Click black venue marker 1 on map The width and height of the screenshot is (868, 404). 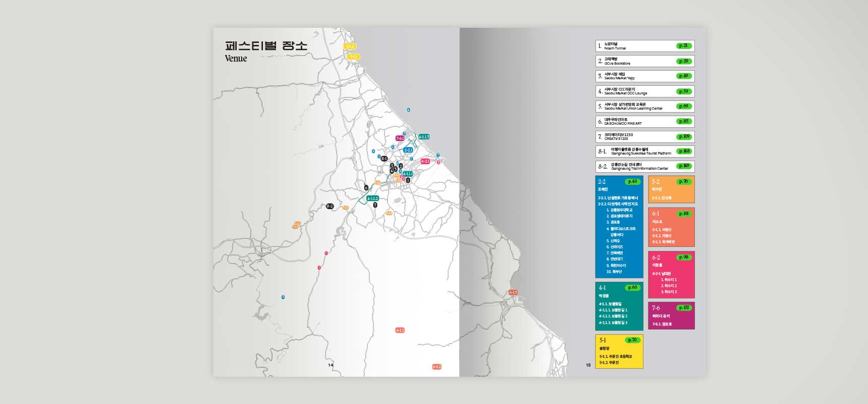408,180
